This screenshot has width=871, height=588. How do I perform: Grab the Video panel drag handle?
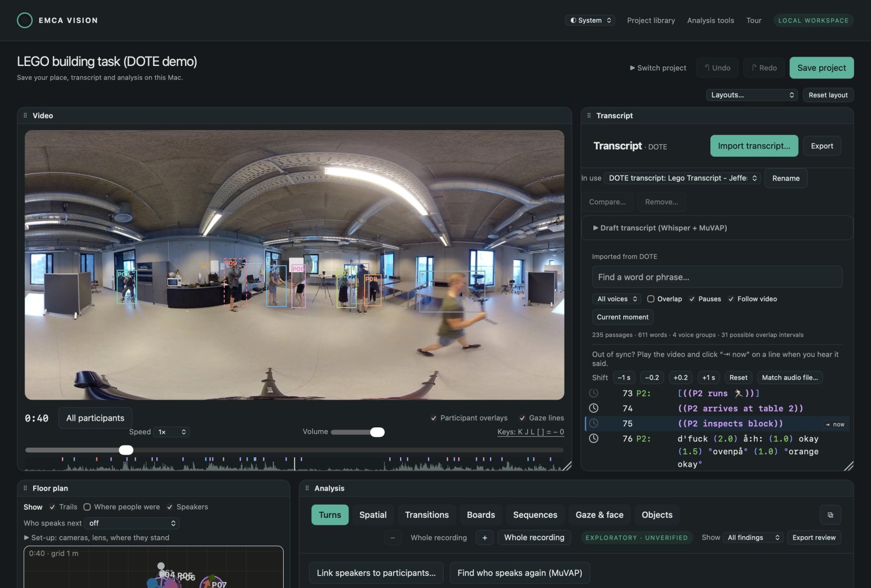coord(25,115)
